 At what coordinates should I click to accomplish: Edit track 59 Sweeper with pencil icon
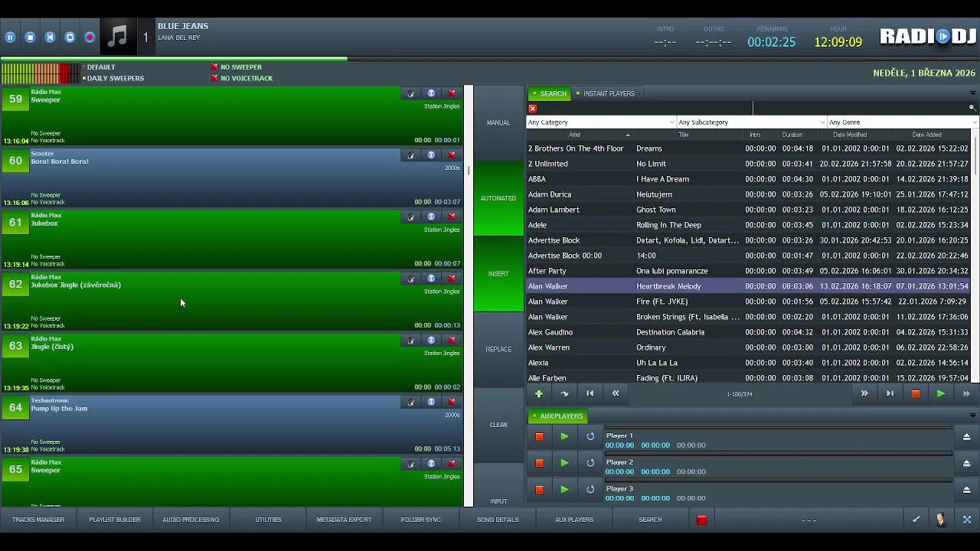pyautogui.click(x=411, y=93)
